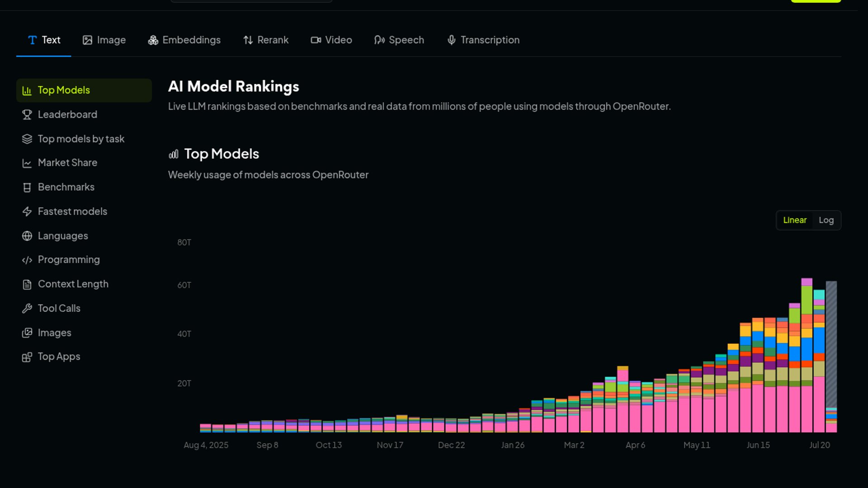
Task: Click the Aug 4, 2025 axis label
Action: click(206, 446)
